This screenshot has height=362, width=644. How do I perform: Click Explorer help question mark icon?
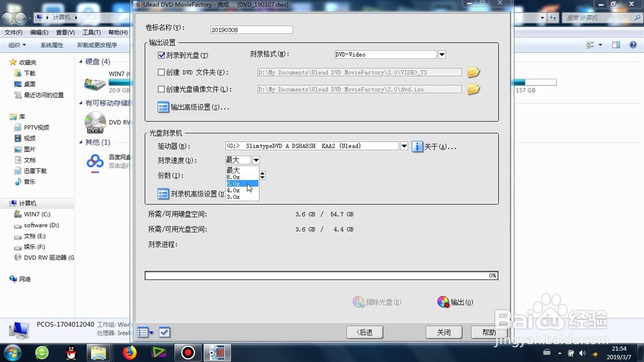633,45
